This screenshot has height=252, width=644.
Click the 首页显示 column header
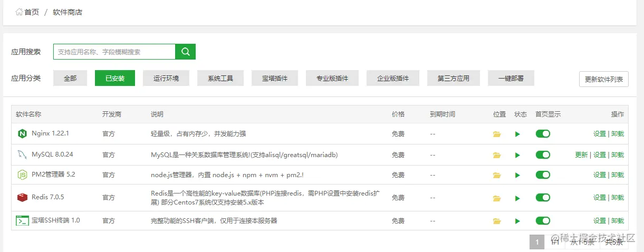pos(548,114)
